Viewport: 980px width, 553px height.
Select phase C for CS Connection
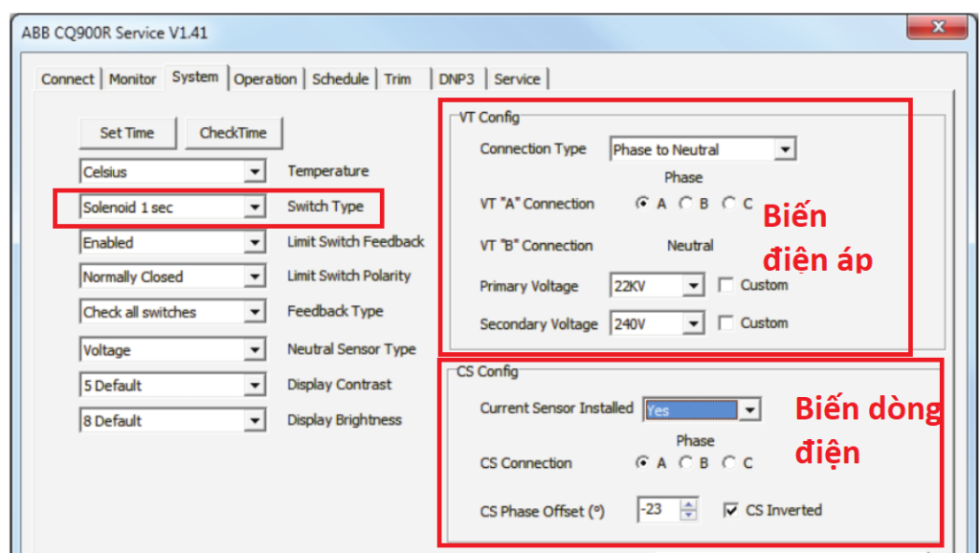(729, 463)
